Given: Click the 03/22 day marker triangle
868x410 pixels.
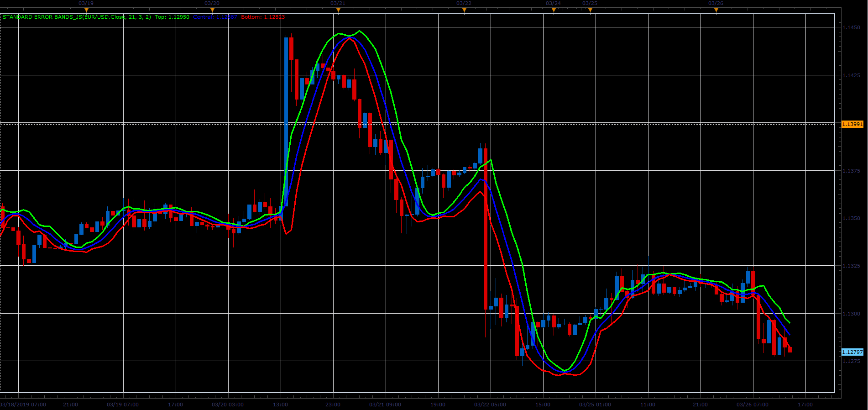Looking at the screenshot, I should (x=464, y=10).
